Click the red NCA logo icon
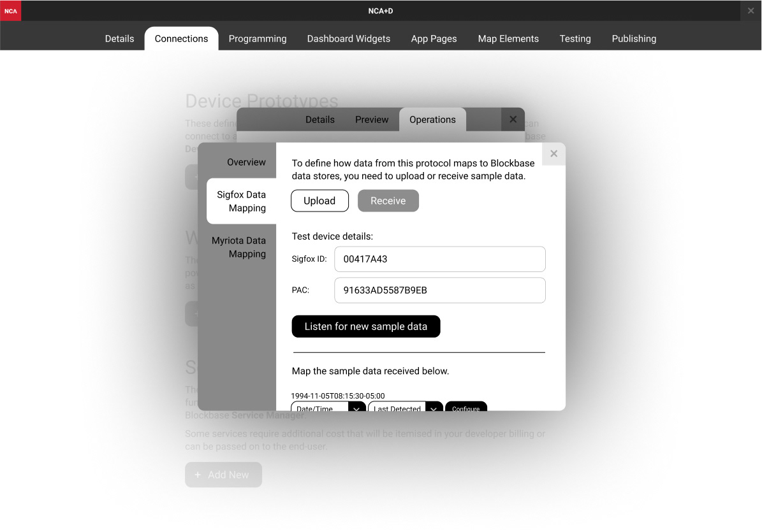762x532 pixels. tap(11, 11)
